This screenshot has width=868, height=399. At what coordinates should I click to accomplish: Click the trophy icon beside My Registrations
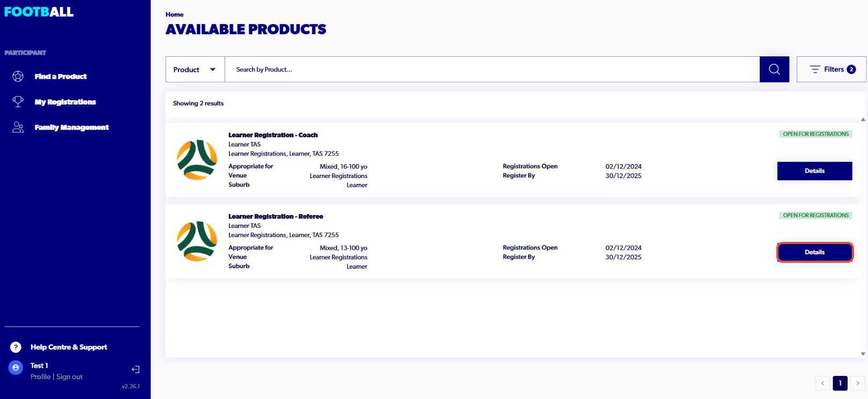pyautogui.click(x=18, y=101)
